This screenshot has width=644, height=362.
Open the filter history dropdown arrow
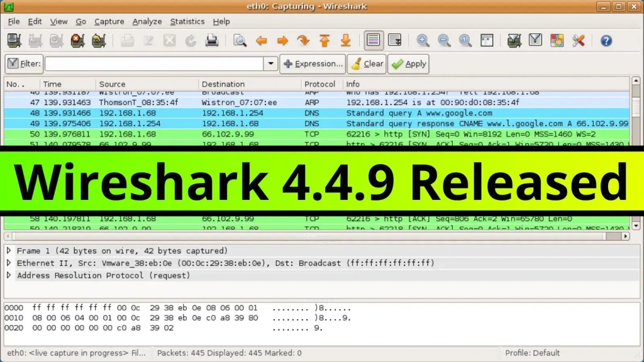coord(270,63)
